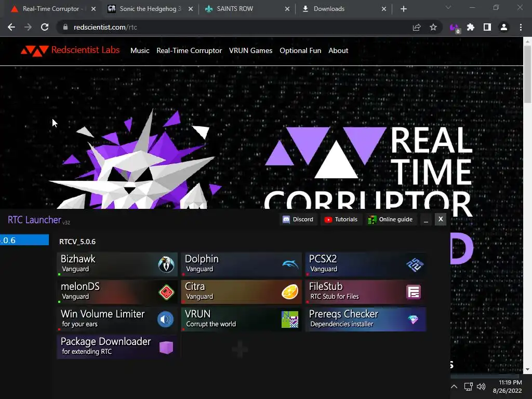Open the Real-Time Corruptor nav item
Viewport: 532px width, 399px height.
pos(189,50)
